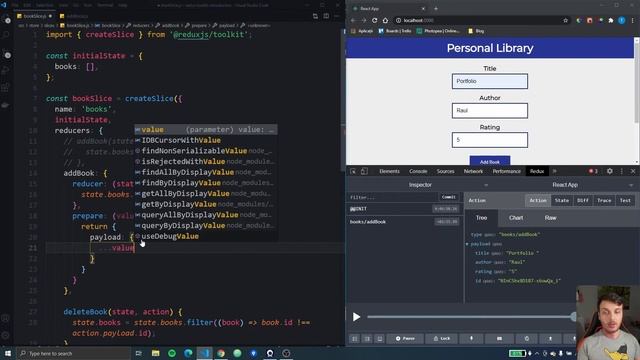Select the Diff inspector tab
640x360 pixels.
pos(582,200)
